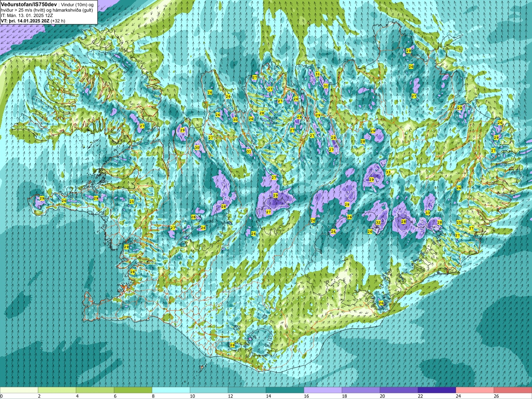Click the 16–18 light lavender legend swatch
This screenshot has width=532, height=399.
tap(323, 390)
